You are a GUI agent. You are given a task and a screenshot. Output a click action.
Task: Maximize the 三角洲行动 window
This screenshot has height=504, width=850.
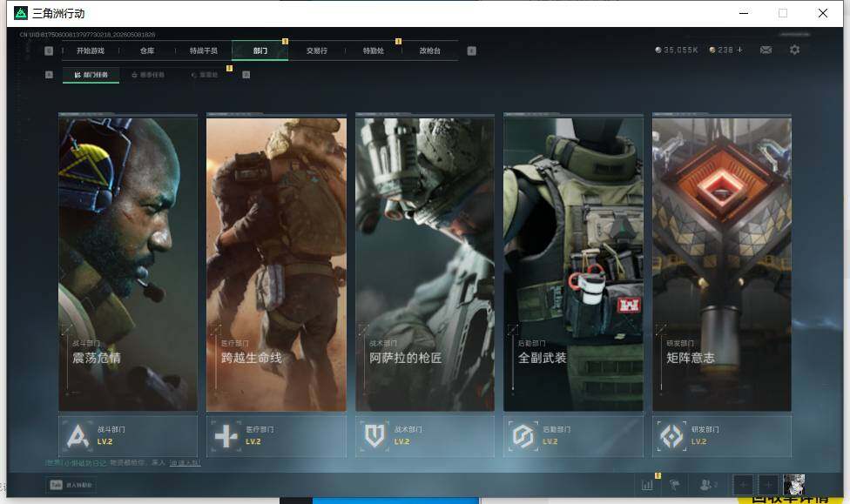[x=783, y=13]
